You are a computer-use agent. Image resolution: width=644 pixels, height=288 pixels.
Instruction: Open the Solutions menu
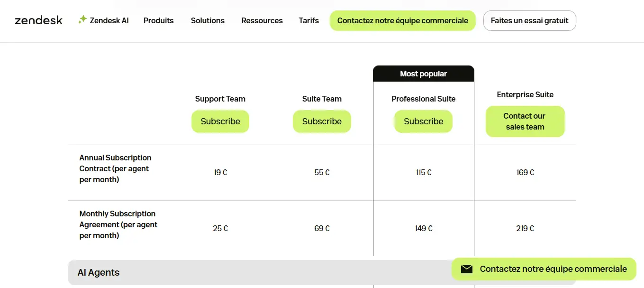(208, 21)
